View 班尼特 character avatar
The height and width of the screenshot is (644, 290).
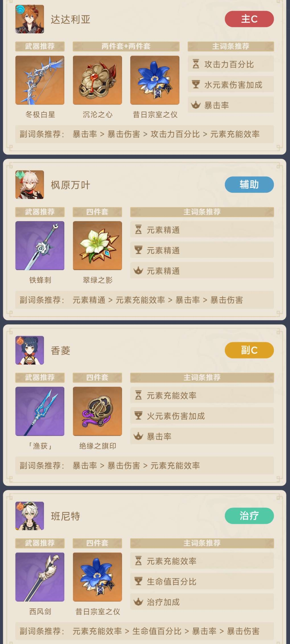[x=30, y=516]
